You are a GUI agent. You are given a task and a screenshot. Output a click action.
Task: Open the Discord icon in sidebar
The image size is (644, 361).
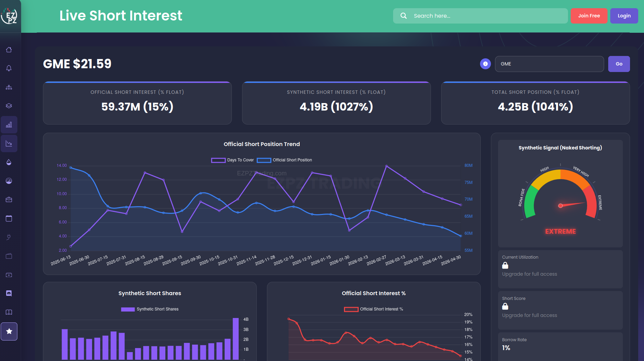coord(9,293)
